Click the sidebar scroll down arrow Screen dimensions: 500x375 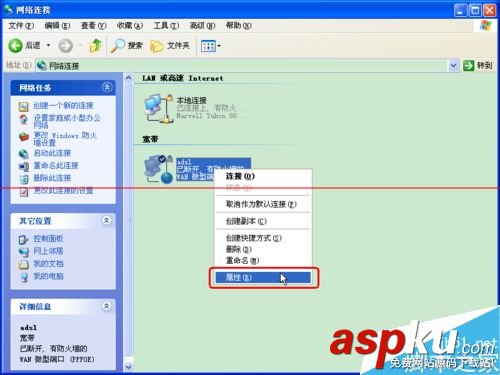tap(128, 367)
